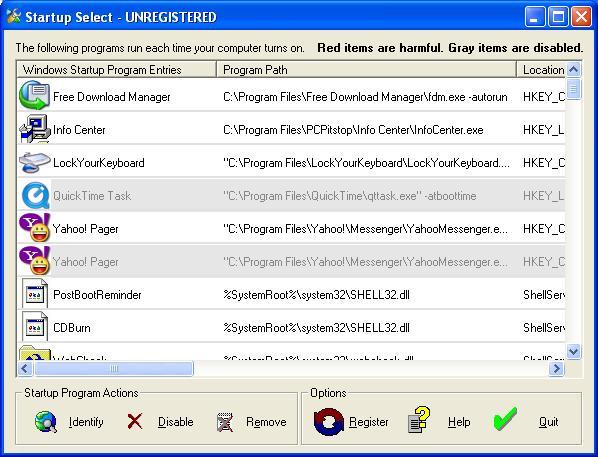Click the Identify globe icon
The image size is (598, 457).
[46, 422]
